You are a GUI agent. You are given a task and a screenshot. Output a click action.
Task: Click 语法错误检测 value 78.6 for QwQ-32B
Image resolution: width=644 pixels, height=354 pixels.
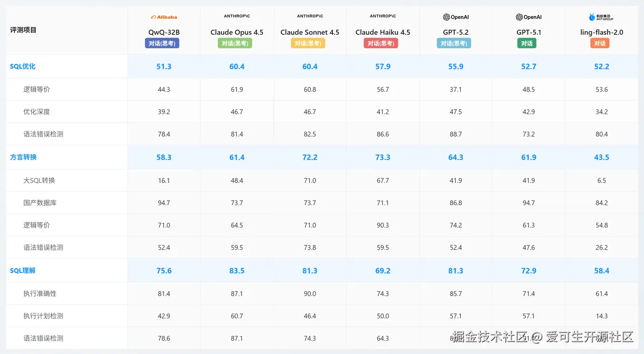(164, 338)
